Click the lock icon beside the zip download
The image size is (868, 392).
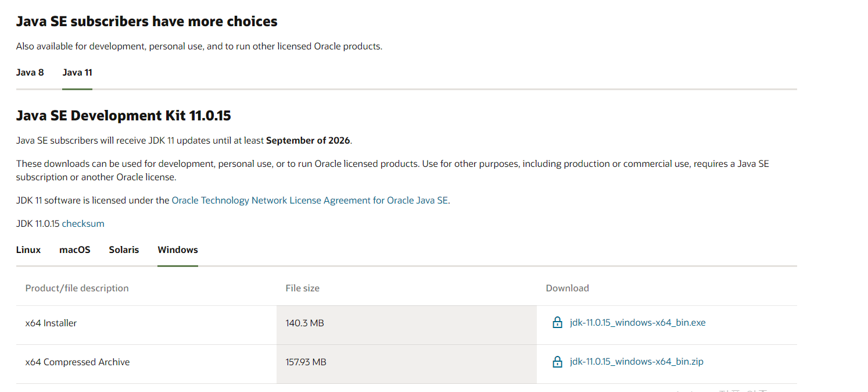click(x=557, y=362)
